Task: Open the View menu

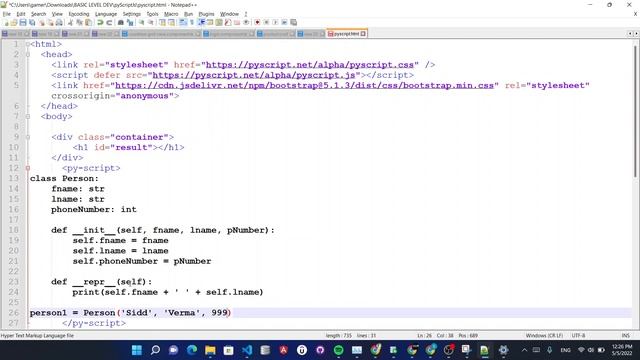Action: (57, 14)
